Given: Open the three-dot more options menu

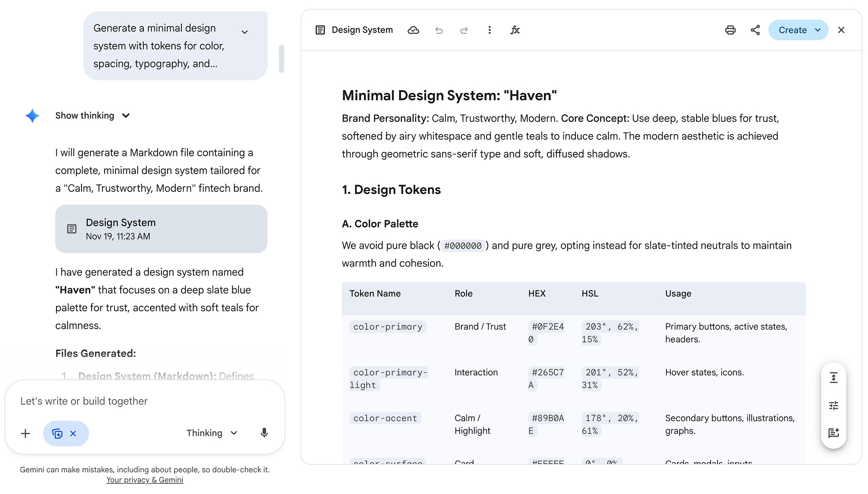Looking at the screenshot, I should 490,30.
